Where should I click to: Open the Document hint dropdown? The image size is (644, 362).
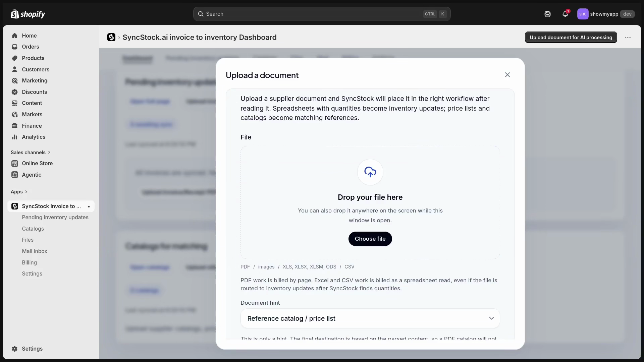point(370,318)
